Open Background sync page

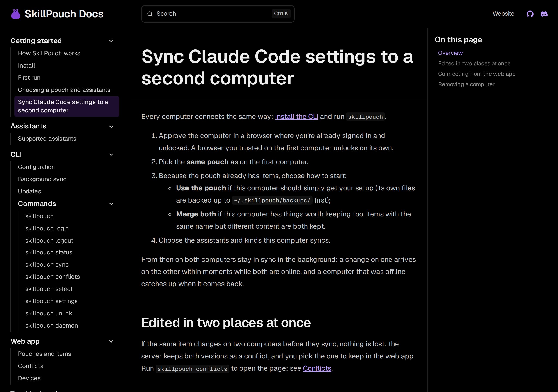point(42,179)
